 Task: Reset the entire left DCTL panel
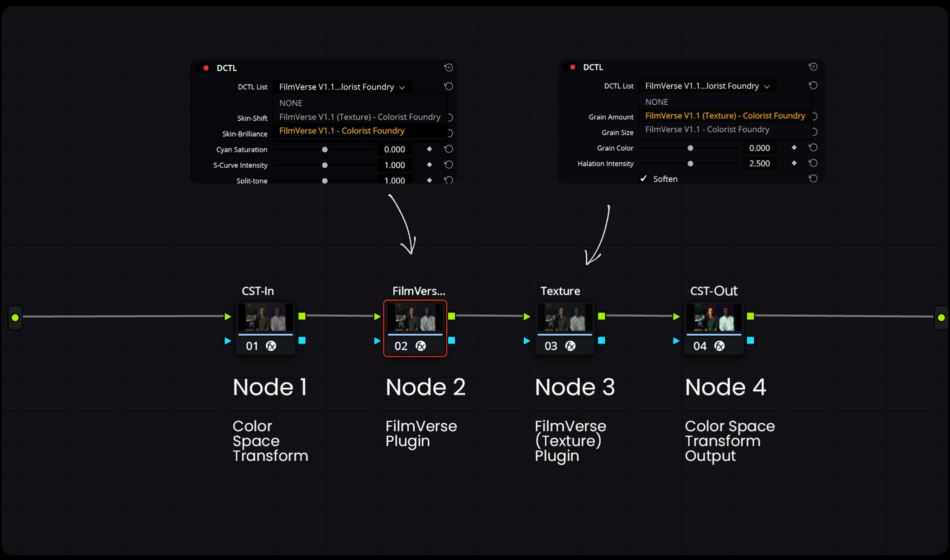[448, 68]
